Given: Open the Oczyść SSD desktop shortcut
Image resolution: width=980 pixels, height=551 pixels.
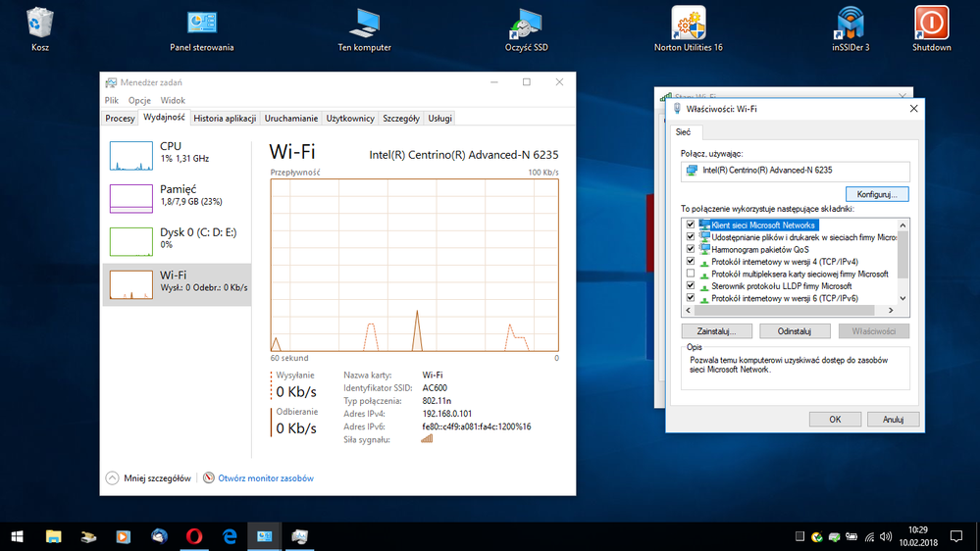Looking at the screenshot, I should [x=525, y=24].
